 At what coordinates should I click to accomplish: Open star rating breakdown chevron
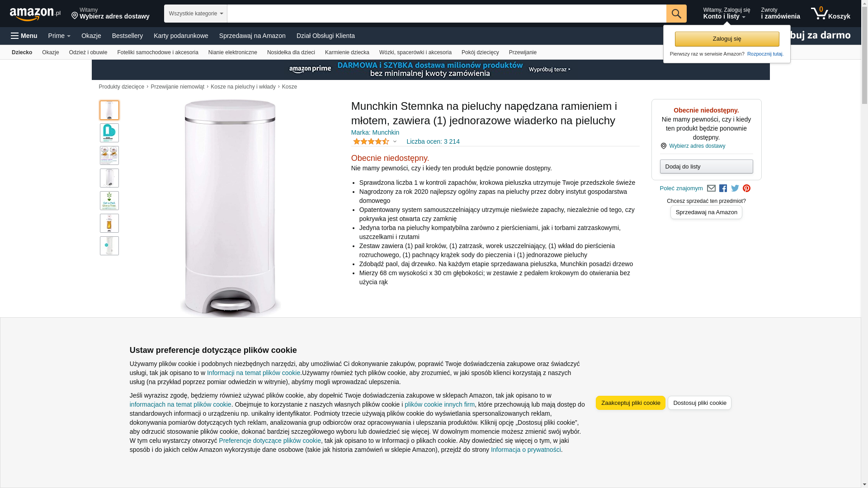coord(395,141)
